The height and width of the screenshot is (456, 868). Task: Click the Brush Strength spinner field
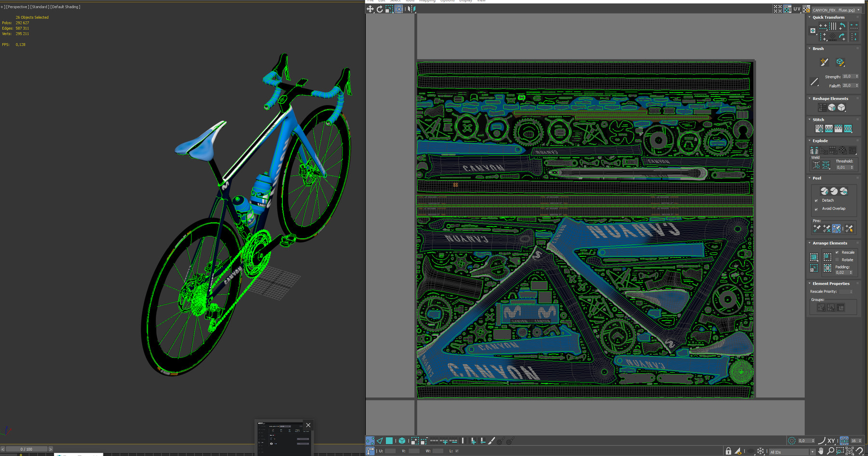pyautogui.click(x=850, y=77)
